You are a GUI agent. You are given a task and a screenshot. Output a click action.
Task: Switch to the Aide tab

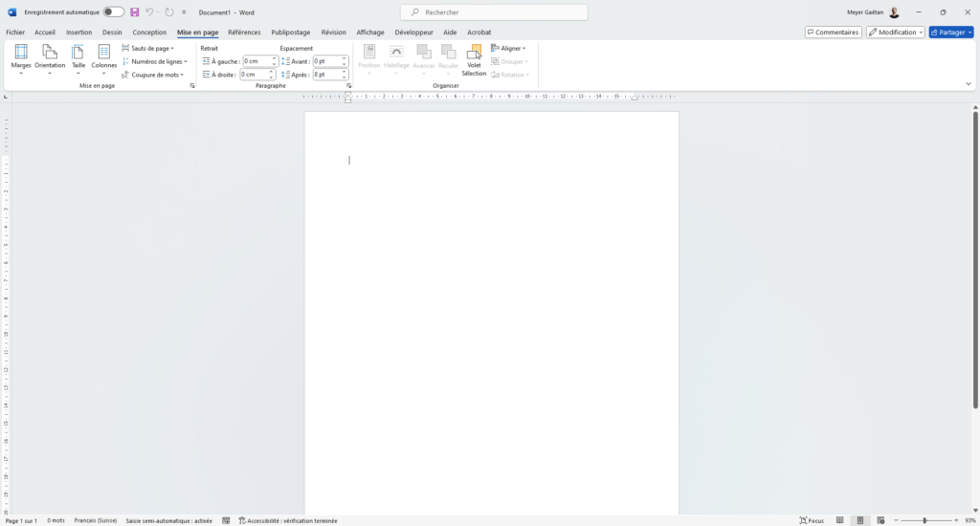pos(450,32)
